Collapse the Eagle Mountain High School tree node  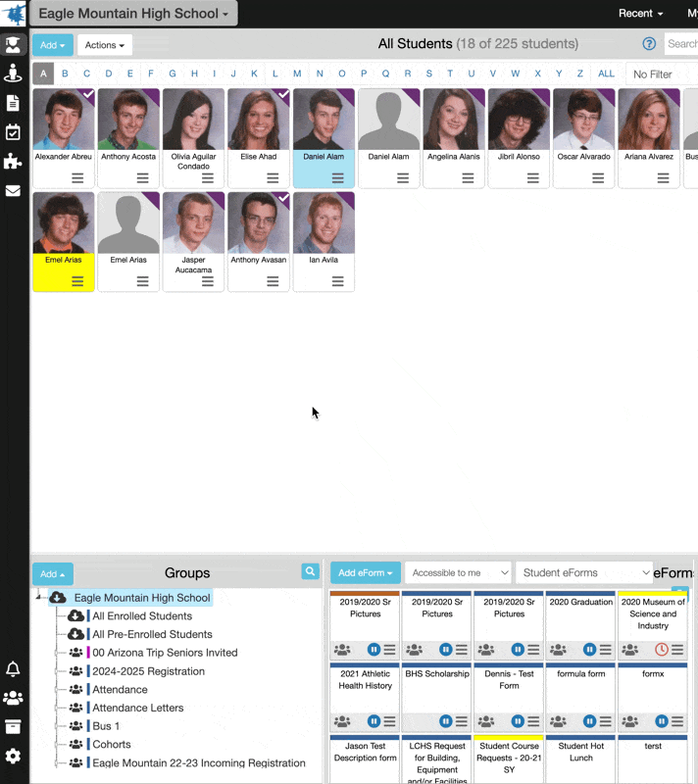click(38, 596)
